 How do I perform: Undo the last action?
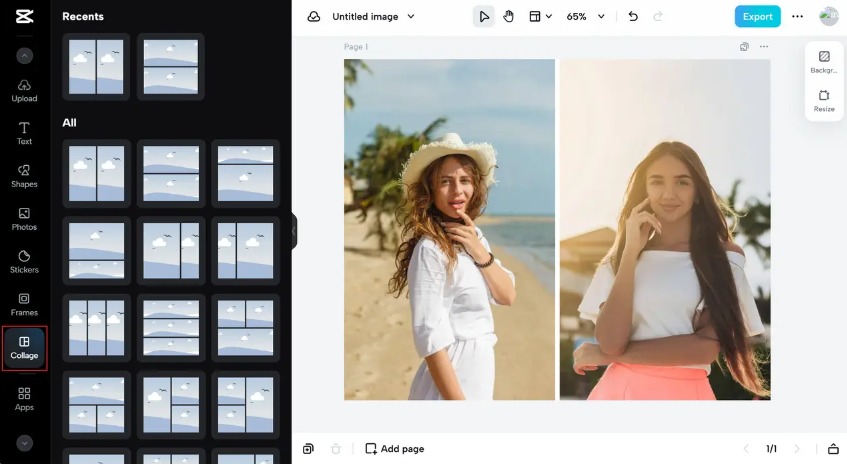tap(633, 17)
